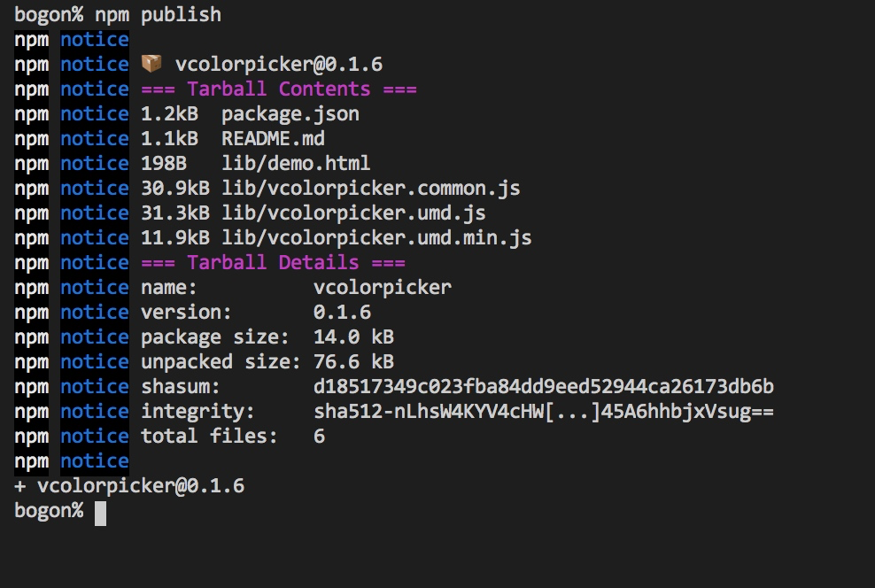Click lib/vcolorpicker.umd.min.js file path
Screen dimensions: 875x588
click(x=376, y=238)
